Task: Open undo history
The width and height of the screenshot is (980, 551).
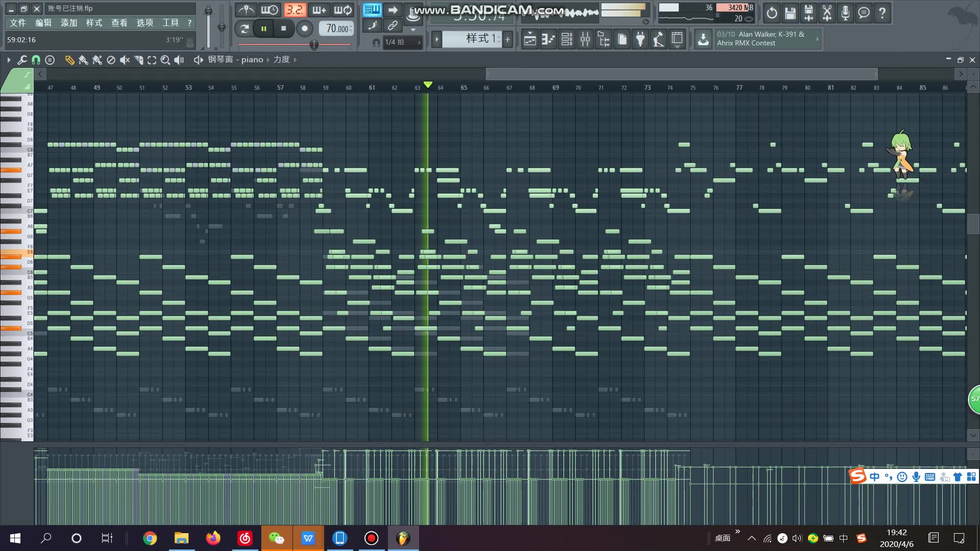Action: click(x=772, y=13)
